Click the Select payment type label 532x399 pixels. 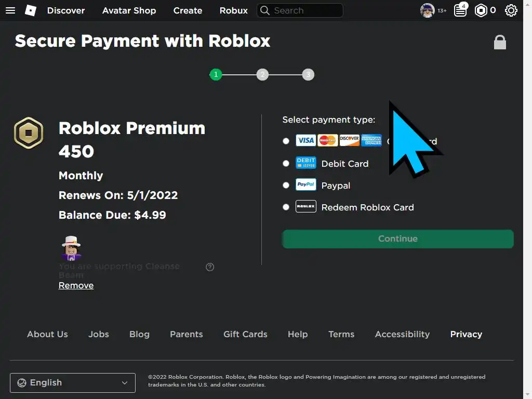click(329, 120)
